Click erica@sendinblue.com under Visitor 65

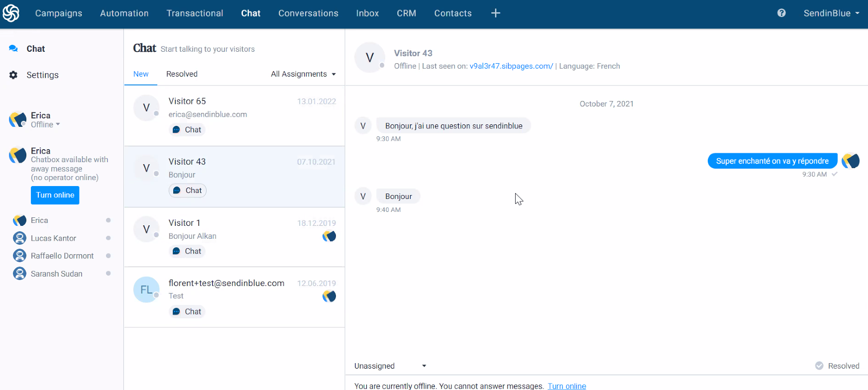208,114
